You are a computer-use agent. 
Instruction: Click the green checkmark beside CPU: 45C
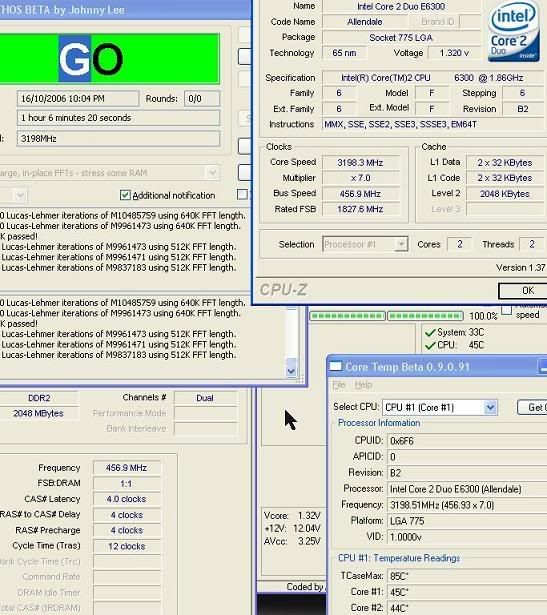click(x=430, y=345)
